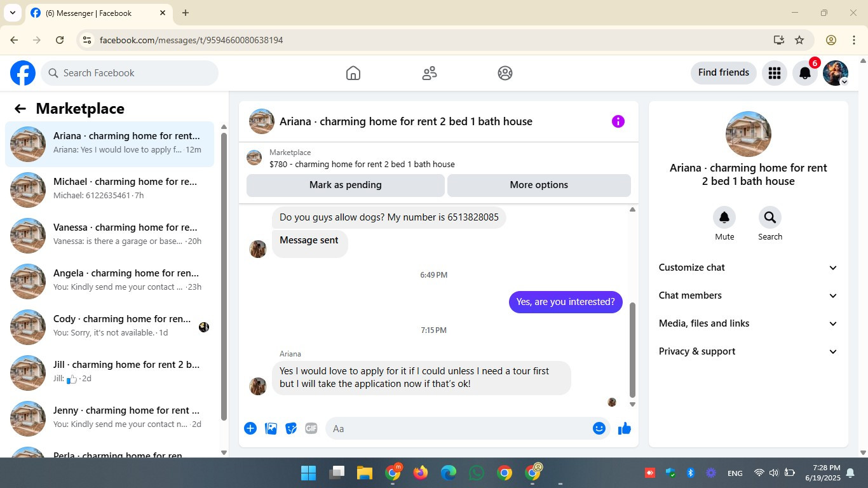Search in conversation using magnifier icon

click(x=770, y=217)
